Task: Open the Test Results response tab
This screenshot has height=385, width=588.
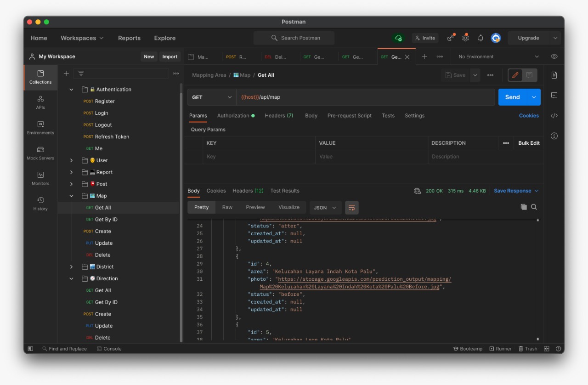Action: click(285, 191)
